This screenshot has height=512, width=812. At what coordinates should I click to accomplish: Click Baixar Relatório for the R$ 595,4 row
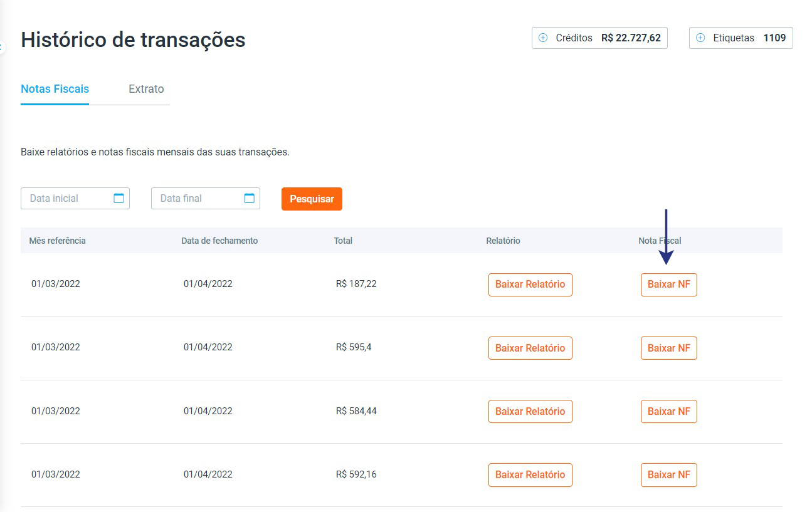click(530, 348)
